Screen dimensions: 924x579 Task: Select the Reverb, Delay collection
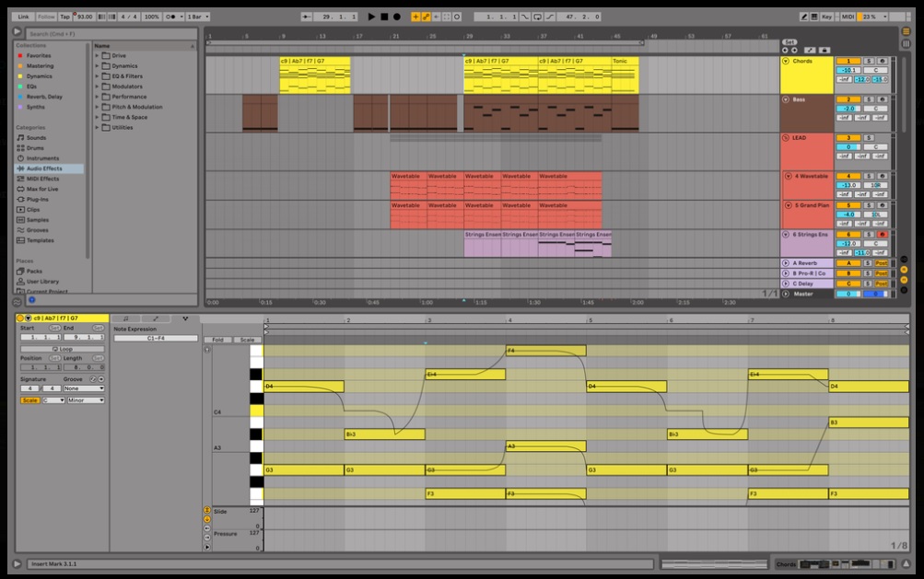(44, 97)
